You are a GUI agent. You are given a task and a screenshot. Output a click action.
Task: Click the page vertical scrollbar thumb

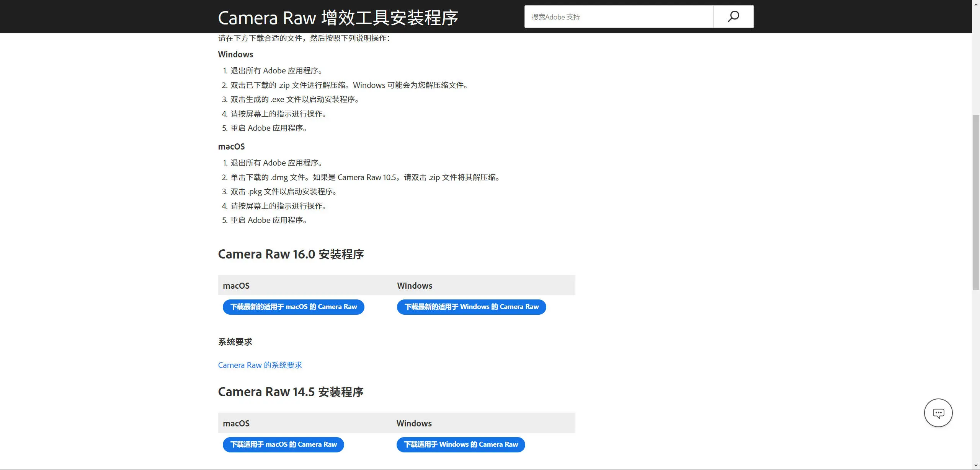[976, 202]
